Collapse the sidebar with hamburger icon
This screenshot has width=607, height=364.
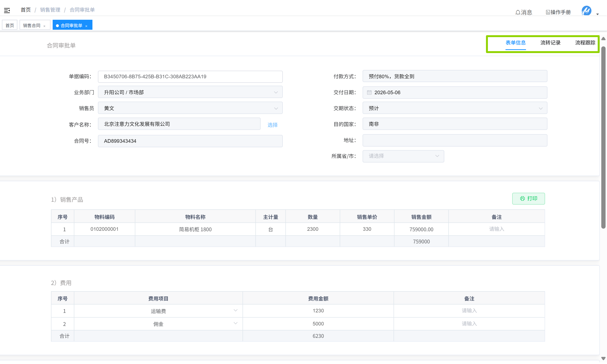[7, 10]
